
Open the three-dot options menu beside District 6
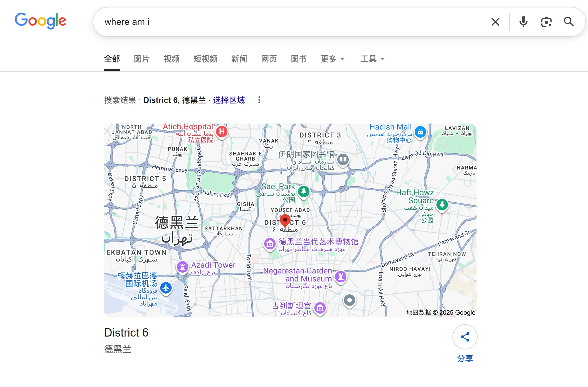(x=259, y=100)
